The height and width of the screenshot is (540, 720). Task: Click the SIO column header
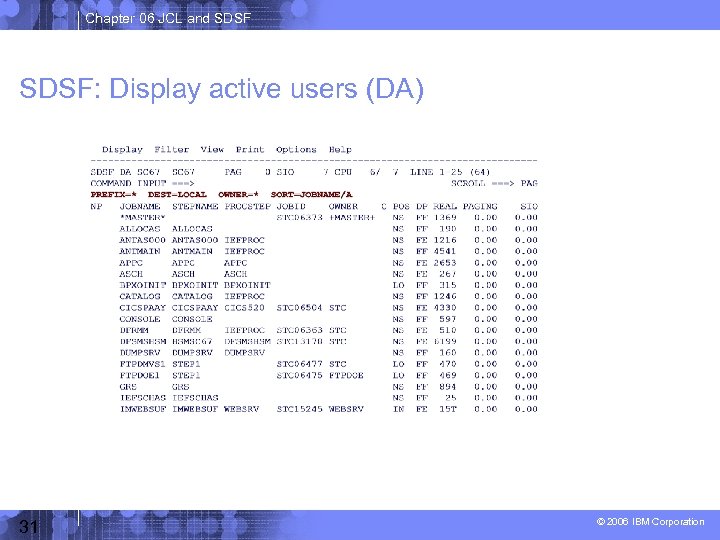(x=529, y=206)
